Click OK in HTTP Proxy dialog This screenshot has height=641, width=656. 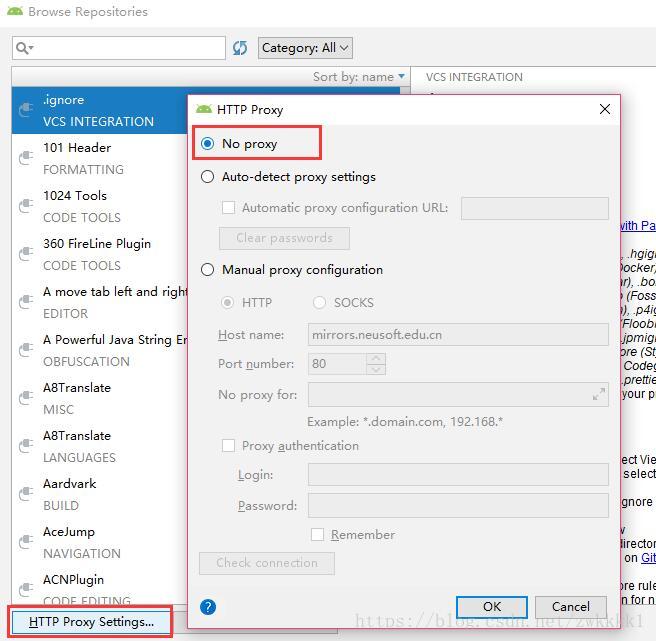pyautogui.click(x=492, y=607)
